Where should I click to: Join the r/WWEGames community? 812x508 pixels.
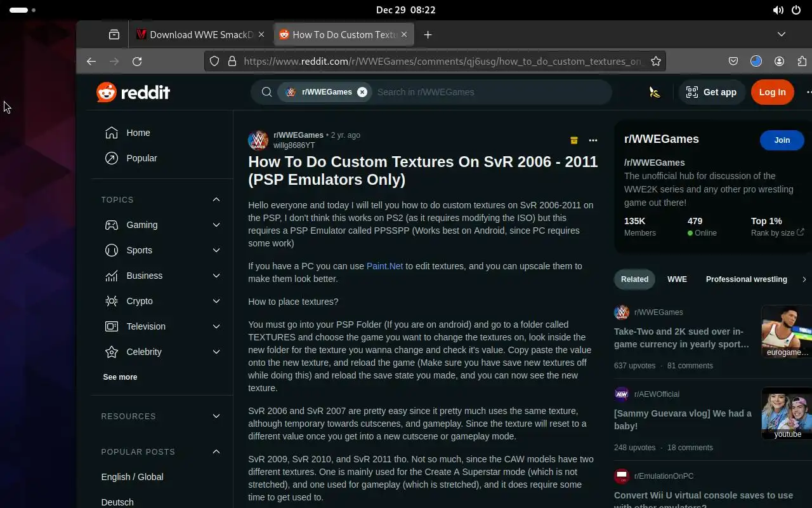point(782,140)
